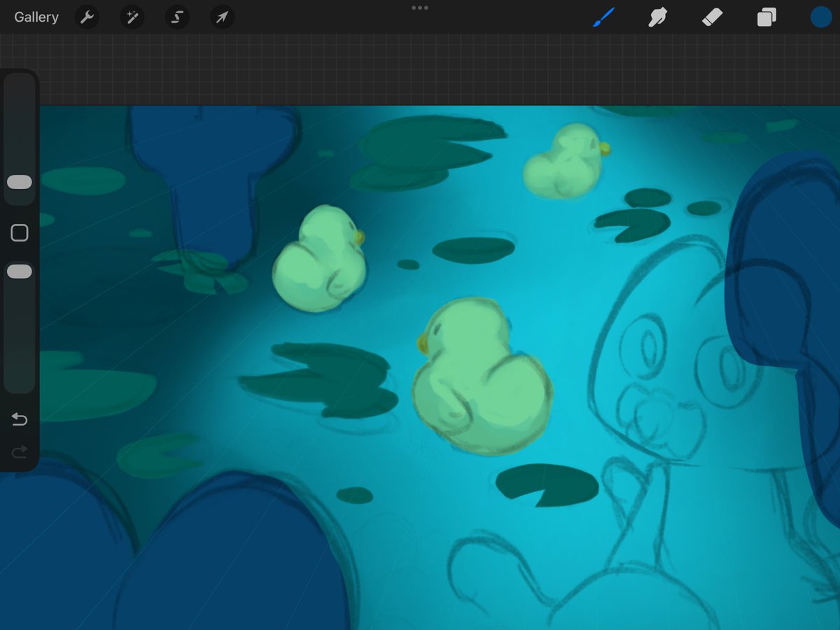Tap the square Modify button on the sidebar
Image resolution: width=840 pixels, height=630 pixels.
19,232
